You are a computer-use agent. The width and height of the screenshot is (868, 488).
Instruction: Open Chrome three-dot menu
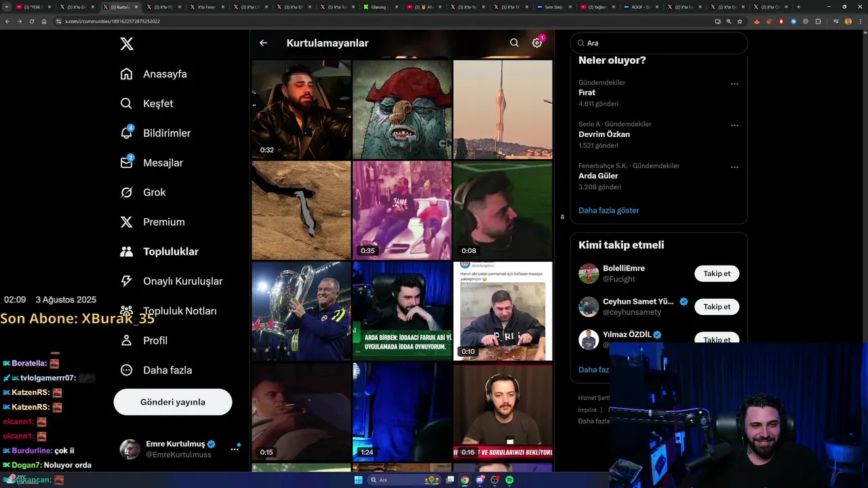coord(859,21)
